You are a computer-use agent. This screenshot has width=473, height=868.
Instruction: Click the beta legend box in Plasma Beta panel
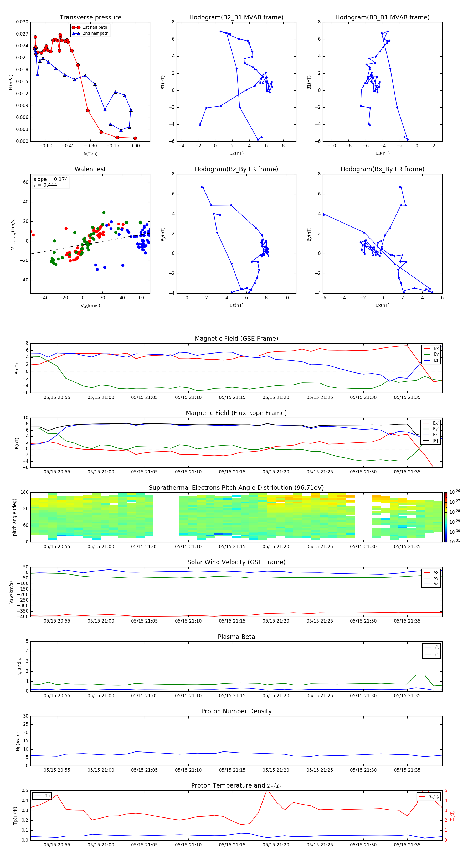click(x=431, y=651)
